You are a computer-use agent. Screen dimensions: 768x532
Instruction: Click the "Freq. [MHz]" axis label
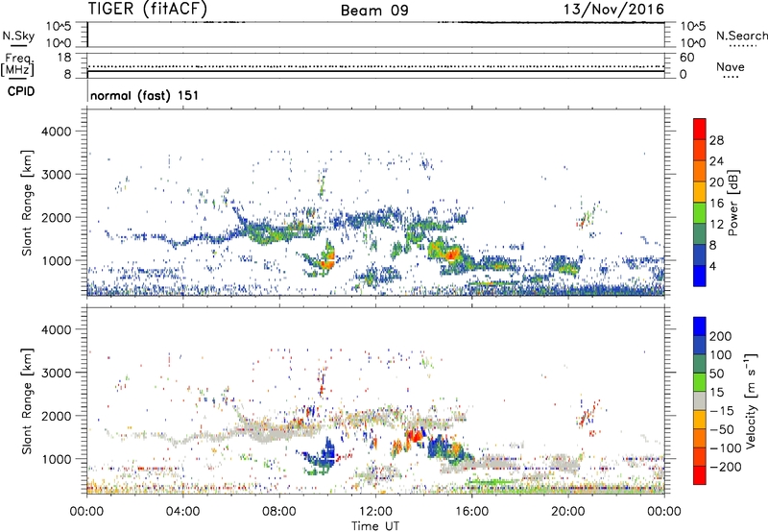point(17,64)
